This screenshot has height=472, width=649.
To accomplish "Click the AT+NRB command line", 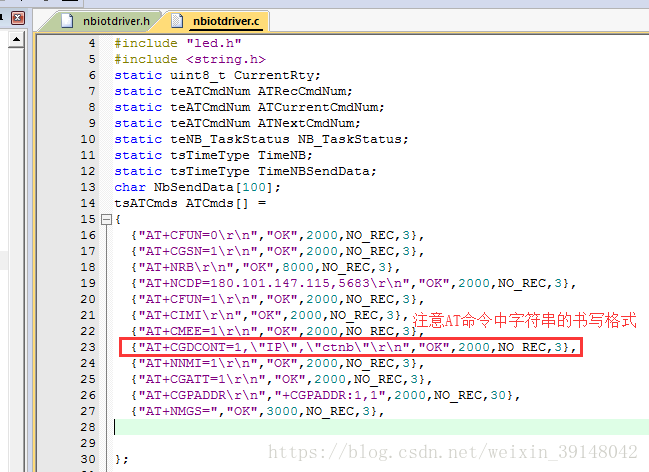I will click(x=265, y=267).
